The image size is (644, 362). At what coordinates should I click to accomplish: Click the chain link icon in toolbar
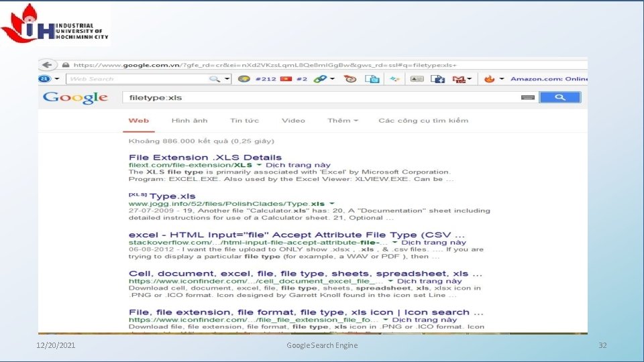click(x=320, y=79)
